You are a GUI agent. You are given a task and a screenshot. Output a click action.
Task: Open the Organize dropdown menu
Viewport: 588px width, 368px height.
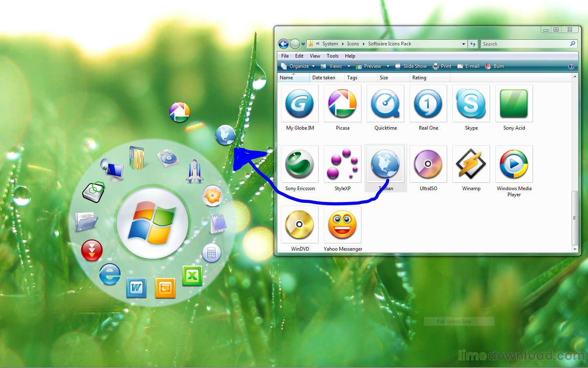coord(298,66)
